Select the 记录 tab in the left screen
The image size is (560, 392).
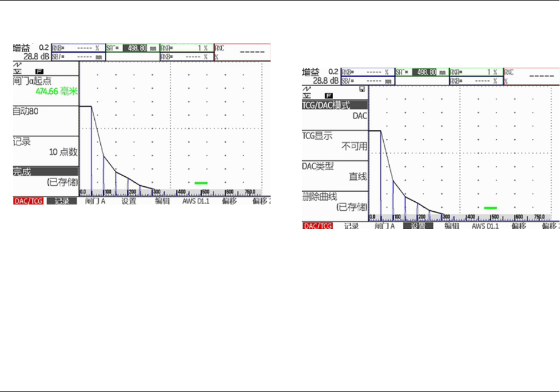62,201
